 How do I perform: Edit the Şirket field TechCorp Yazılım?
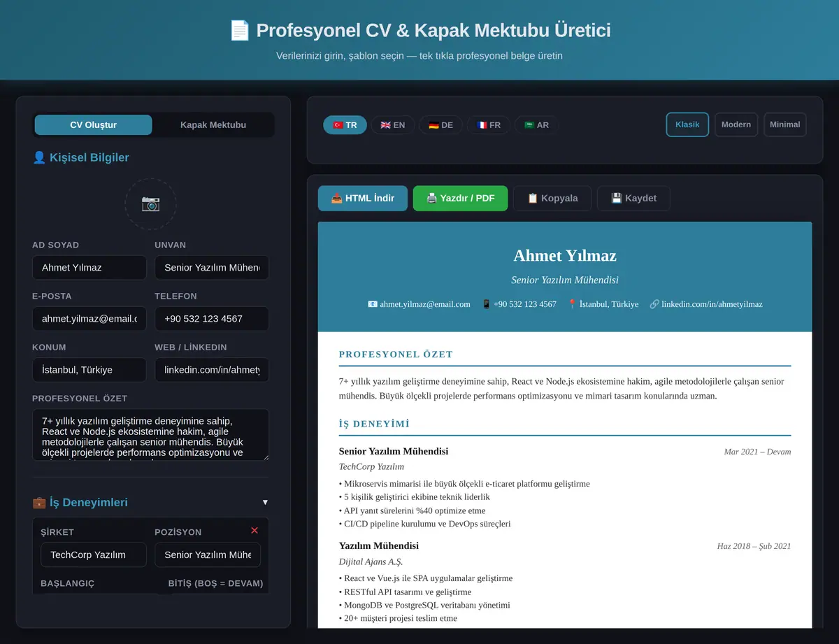[x=94, y=555]
